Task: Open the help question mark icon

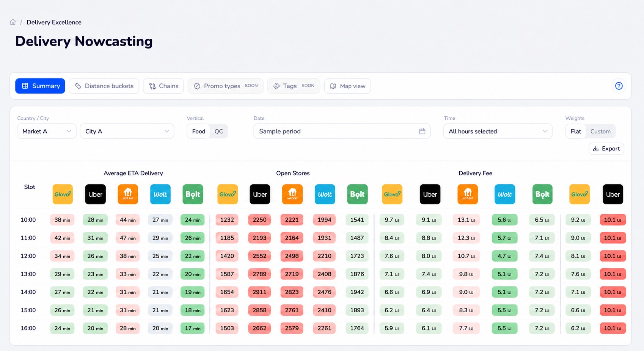Action: tap(619, 86)
